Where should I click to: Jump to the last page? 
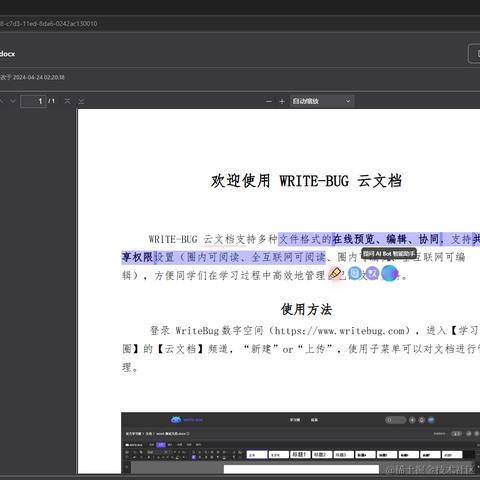tap(81, 101)
